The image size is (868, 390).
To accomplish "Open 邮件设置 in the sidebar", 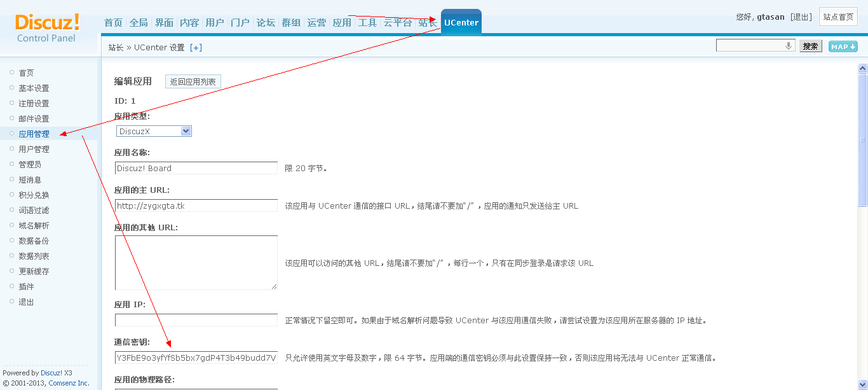I will pyautogui.click(x=34, y=119).
